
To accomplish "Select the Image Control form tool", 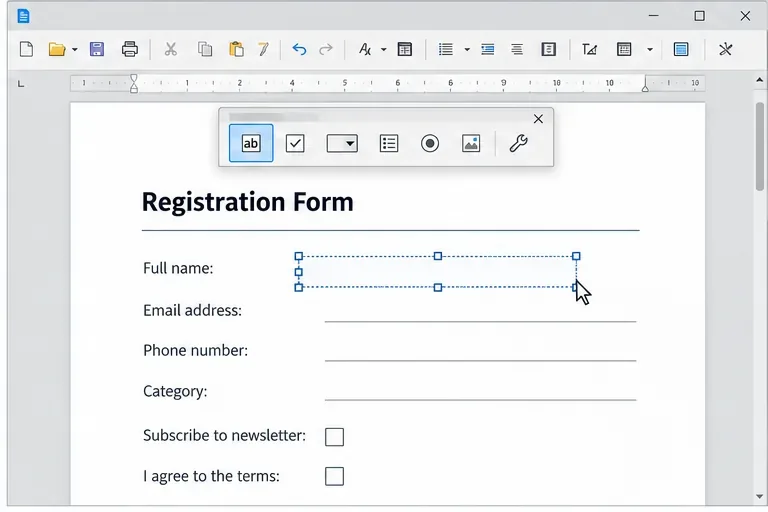I will (x=471, y=144).
